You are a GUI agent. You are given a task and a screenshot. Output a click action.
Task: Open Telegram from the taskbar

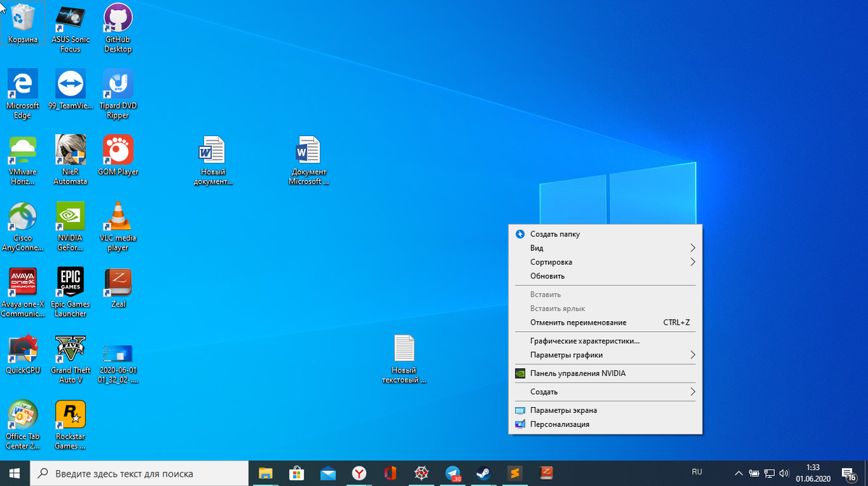click(453, 474)
